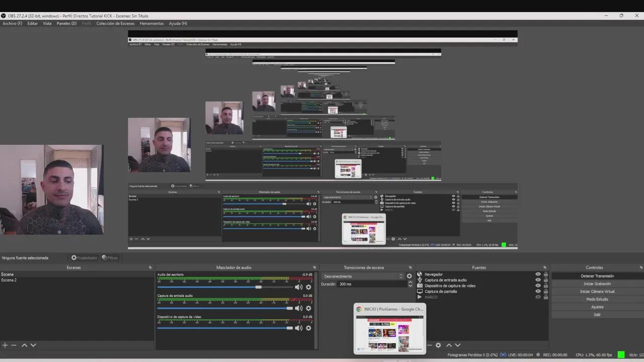Open the Colección de Escenas menu
The height and width of the screenshot is (362, 644).
coord(115,24)
